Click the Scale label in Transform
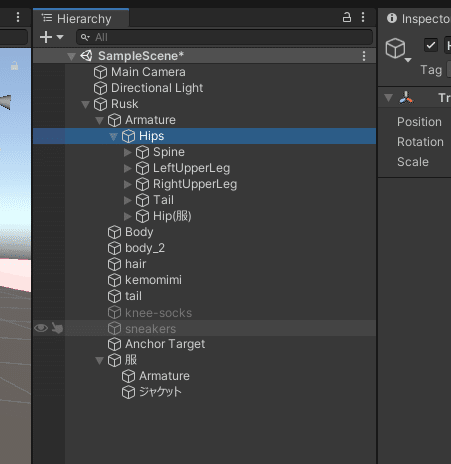The width and height of the screenshot is (451, 464). [x=413, y=162]
